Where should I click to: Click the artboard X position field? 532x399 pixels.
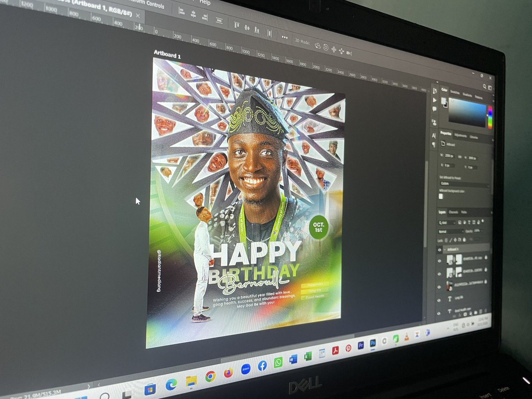[450, 164]
